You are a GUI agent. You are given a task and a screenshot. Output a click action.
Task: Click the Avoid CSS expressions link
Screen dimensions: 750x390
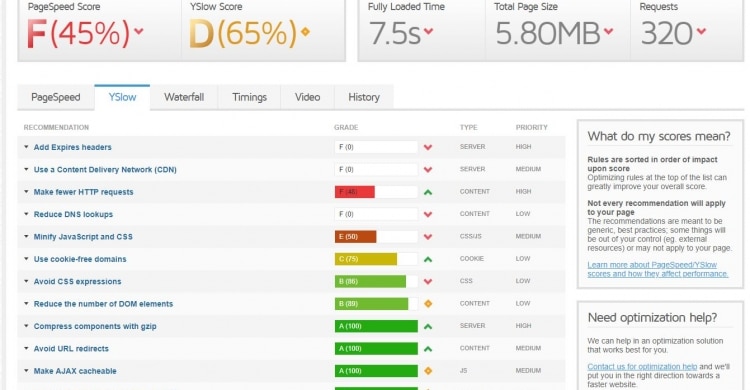[x=77, y=281]
